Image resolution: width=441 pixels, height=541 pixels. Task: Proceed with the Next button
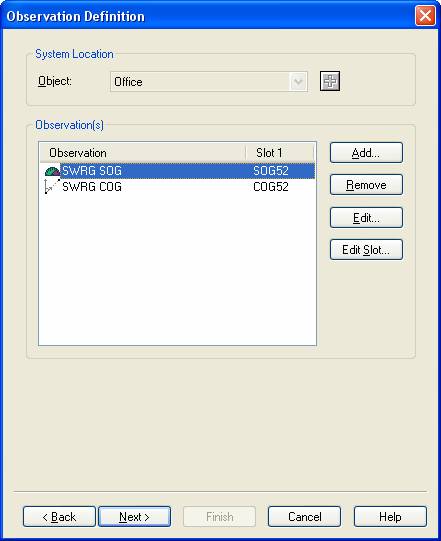134,517
